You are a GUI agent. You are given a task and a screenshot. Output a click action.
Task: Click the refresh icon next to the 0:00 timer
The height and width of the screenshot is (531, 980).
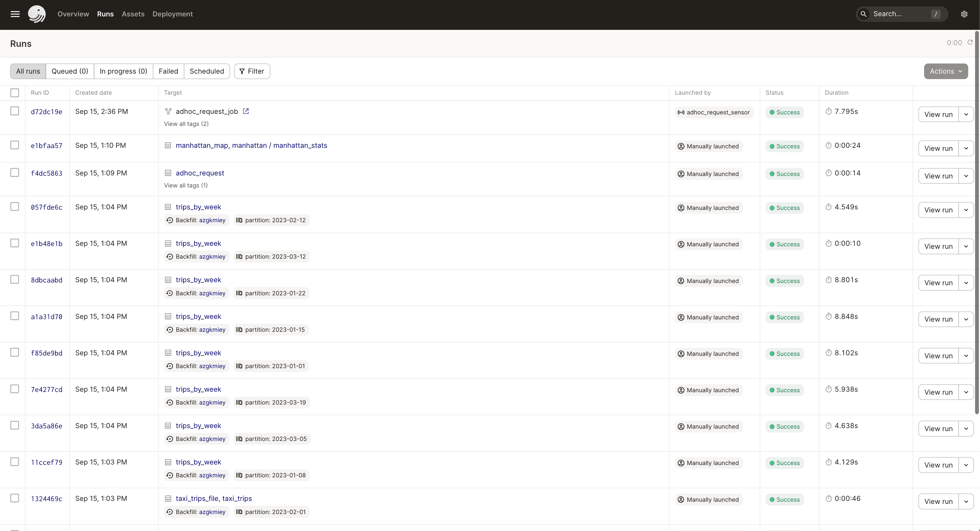coord(970,43)
